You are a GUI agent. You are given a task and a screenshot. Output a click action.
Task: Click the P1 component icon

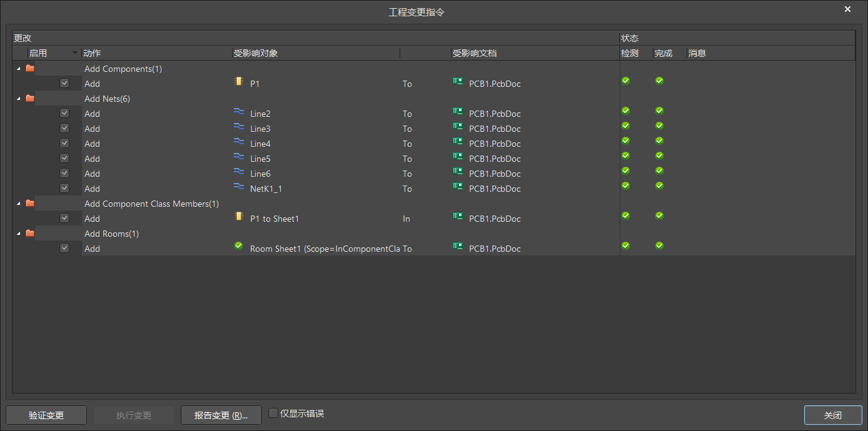click(x=238, y=82)
